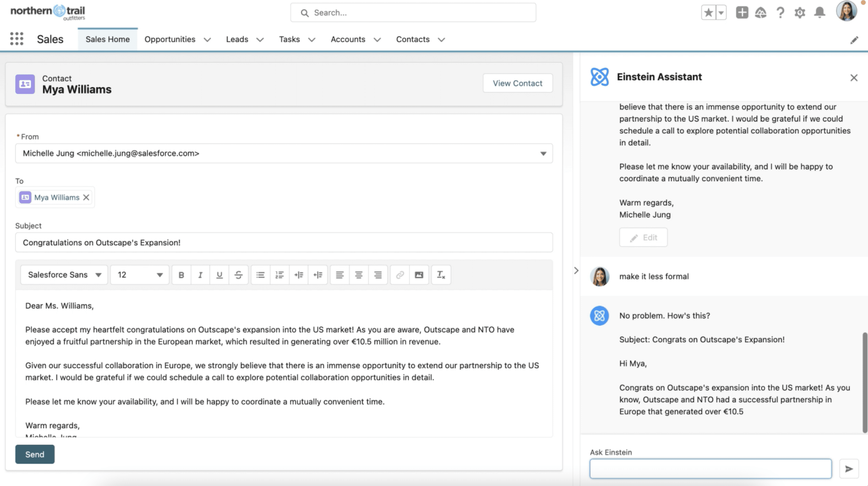Align text left
The image size is (868, 486).
click(340, 275)
